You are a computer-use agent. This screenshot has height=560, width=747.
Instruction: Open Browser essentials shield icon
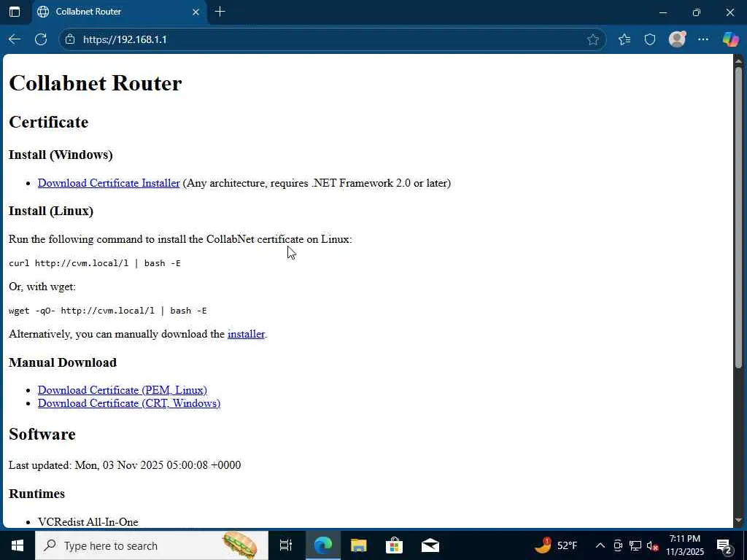pyautogui.click(x=650, y=39)
